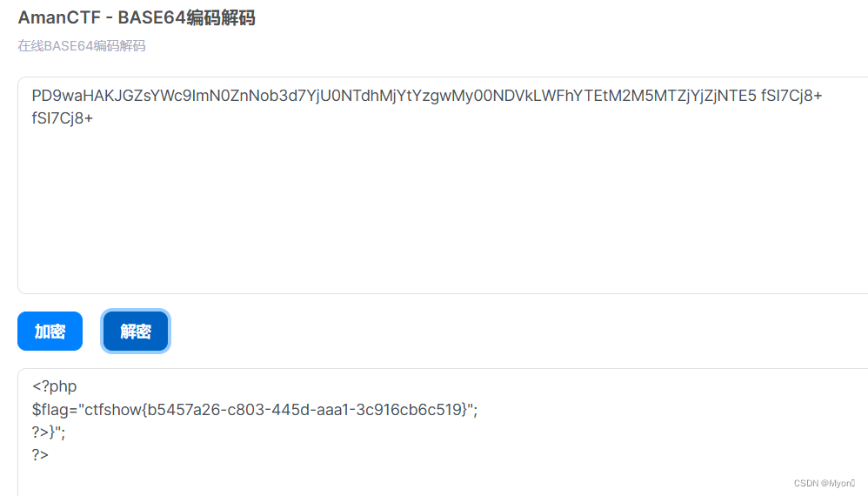
Task: Click the <?php line in output box
Action: [x=54, y=386]
